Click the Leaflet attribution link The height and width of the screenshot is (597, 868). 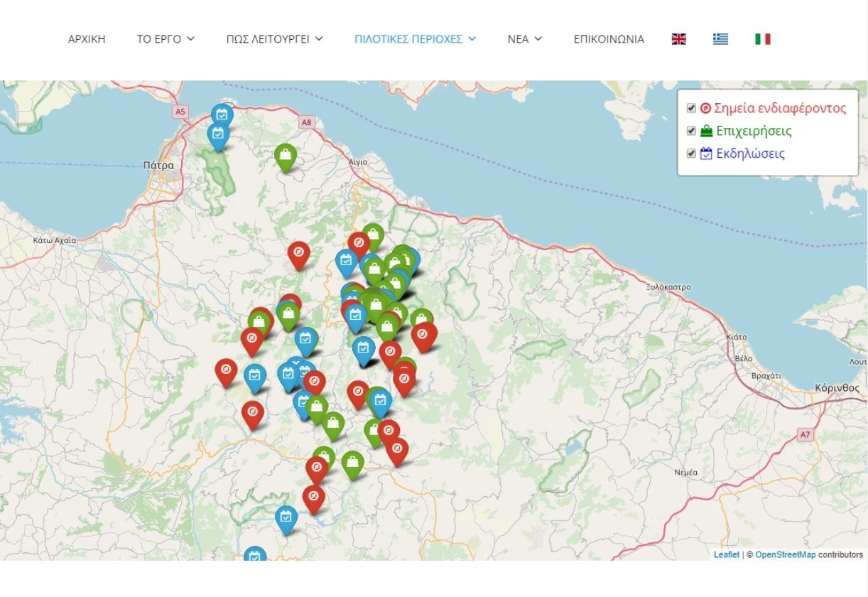(726, 554)
